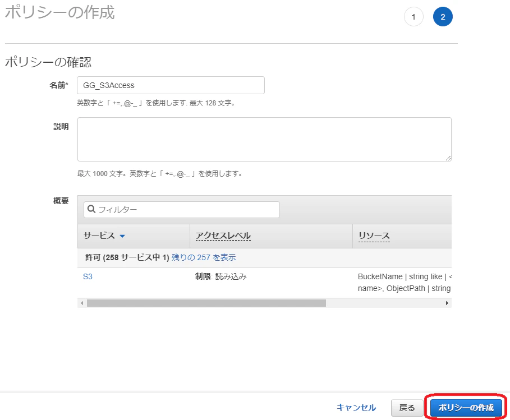The height and width of the screenshot is (420, 510).
Task: Open the S3 service link
Action: point(88,276)
